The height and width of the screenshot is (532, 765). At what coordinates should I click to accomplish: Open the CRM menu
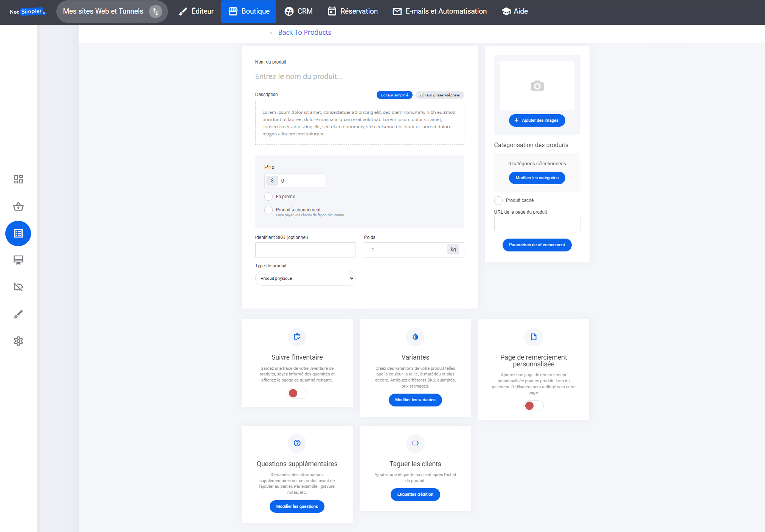(299, 11)
